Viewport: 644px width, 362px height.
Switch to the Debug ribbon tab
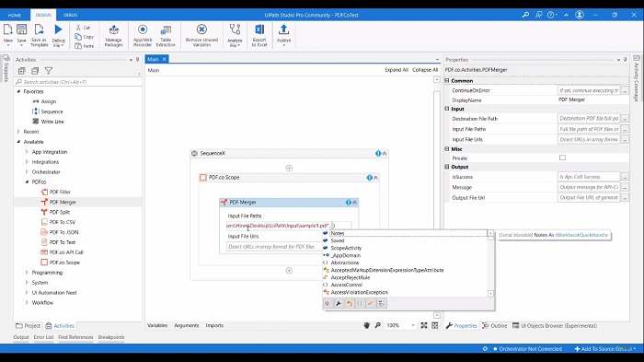coord(70,15)
